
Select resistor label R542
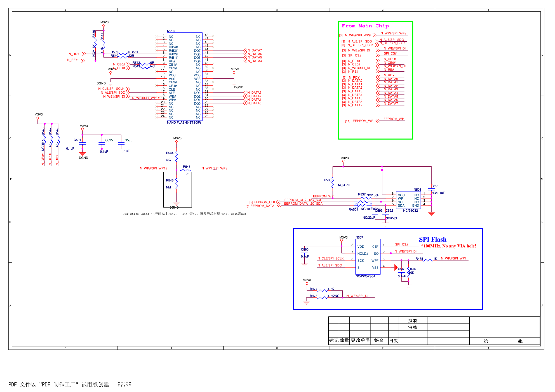[x=136, y=63]
